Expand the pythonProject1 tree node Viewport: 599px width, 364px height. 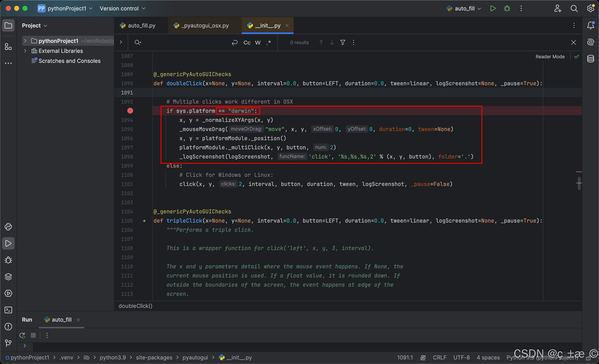(25, 41)
